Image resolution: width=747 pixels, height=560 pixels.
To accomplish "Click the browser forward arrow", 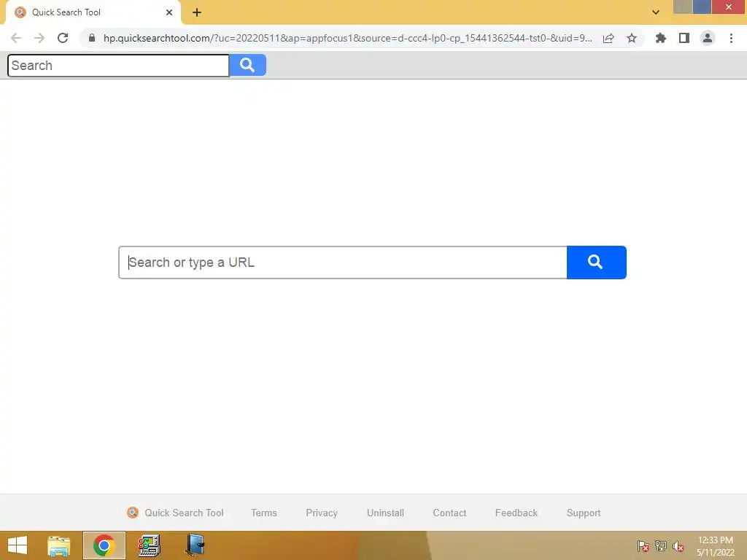I will coord(39,38).
